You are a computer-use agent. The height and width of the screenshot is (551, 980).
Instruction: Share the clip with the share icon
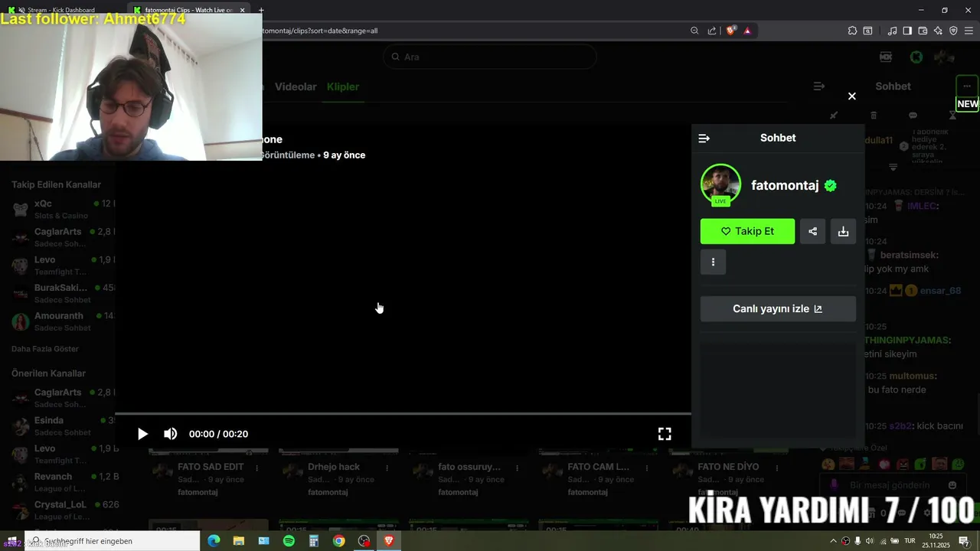(812, 231)
